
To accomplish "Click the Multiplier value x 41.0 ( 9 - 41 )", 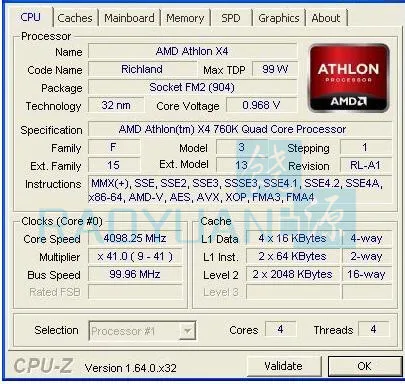I will [x=135, y=257].
